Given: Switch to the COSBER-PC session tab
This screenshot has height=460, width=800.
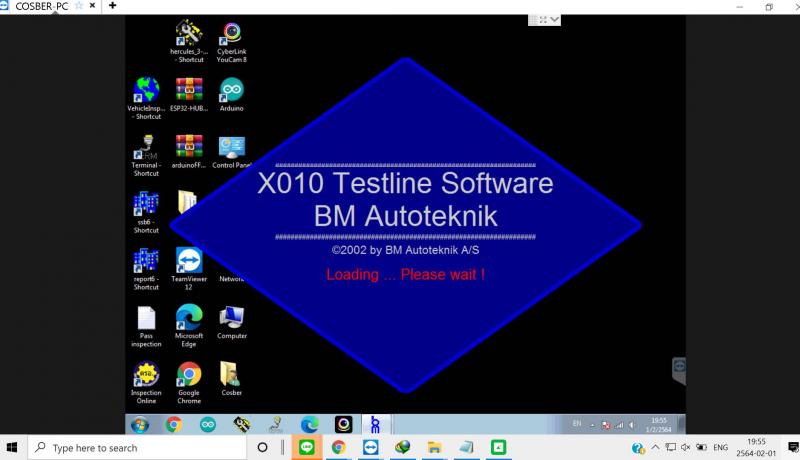Looking at the screenshot, I should tap(41, 6).
